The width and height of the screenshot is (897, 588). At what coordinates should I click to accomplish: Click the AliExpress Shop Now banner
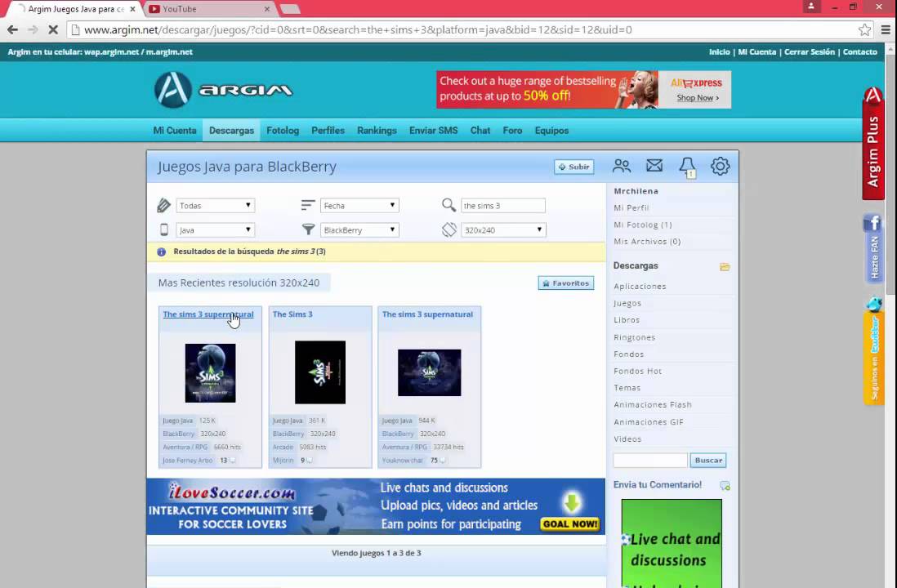click(583, 89)
